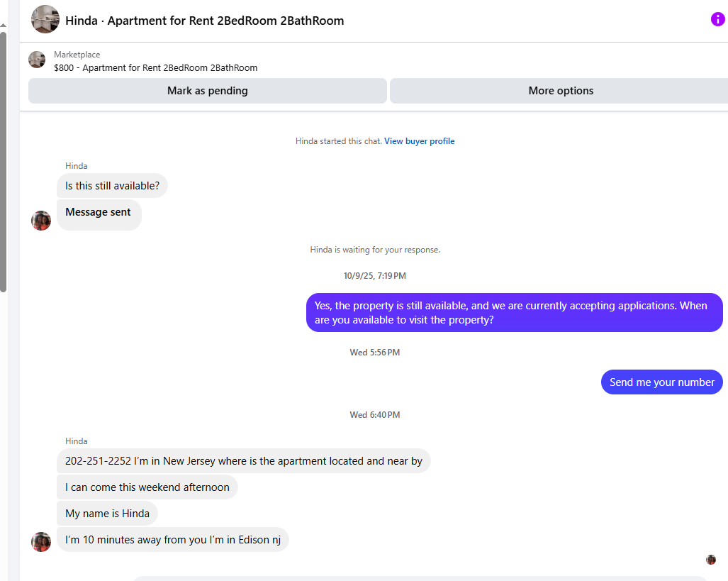The width and height of the screenshot is (728, 581).
Task: Select the "My name is Hinda" bubble
Action: click(x=107, y=514)
